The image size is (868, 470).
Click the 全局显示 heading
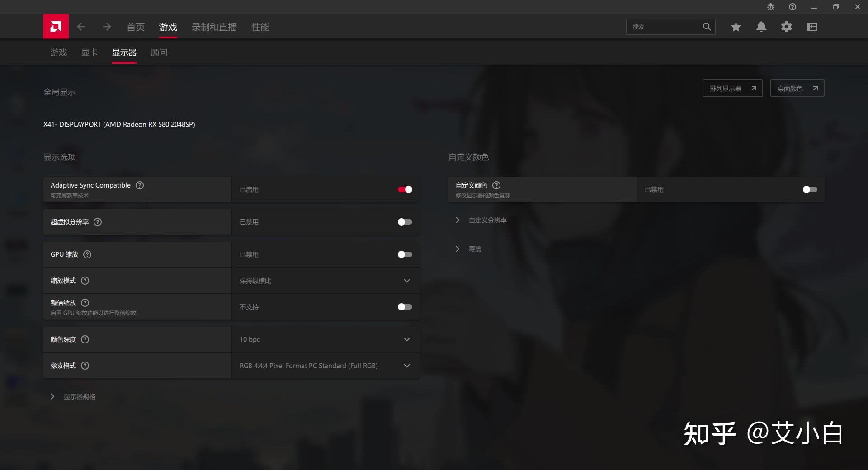(x=60, y=92)
